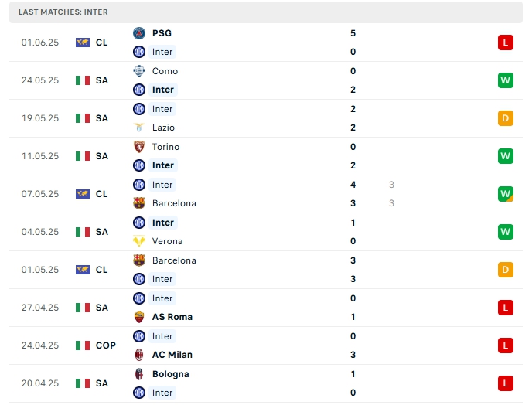This screenshot has width=532, height=405.
Task: Click the Italian flag icon for 24.04.25
Action: coord(83,345)
